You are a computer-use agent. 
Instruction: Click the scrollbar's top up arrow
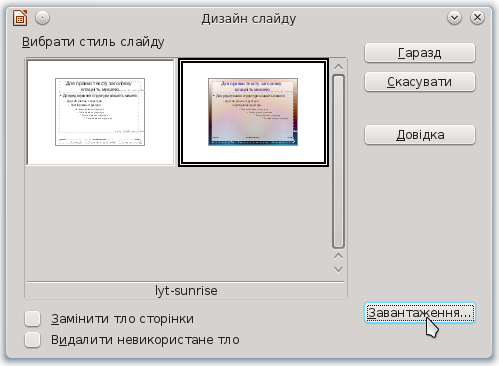338,67
